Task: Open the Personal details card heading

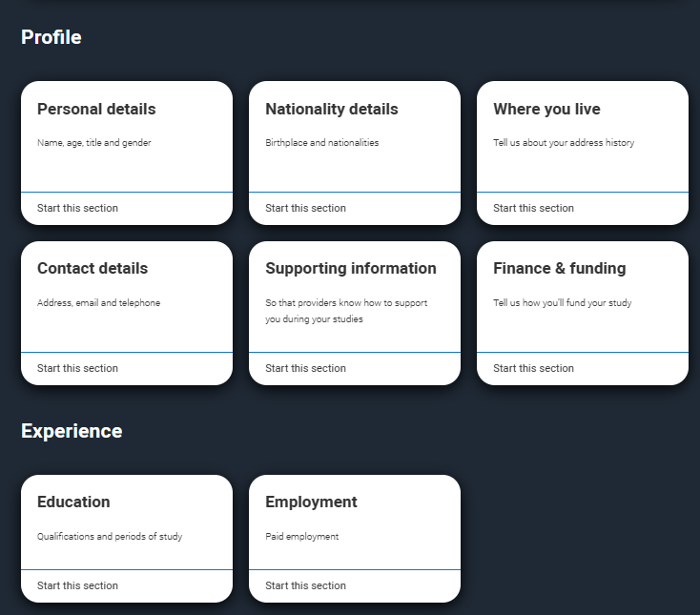Action: (x=96, y=109)
